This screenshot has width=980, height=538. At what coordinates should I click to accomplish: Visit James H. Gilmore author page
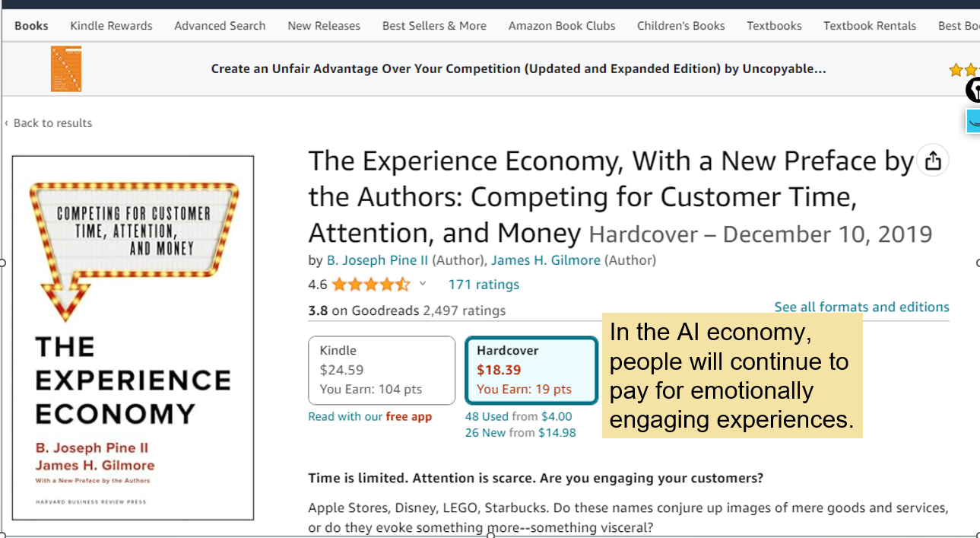point(545,260)
